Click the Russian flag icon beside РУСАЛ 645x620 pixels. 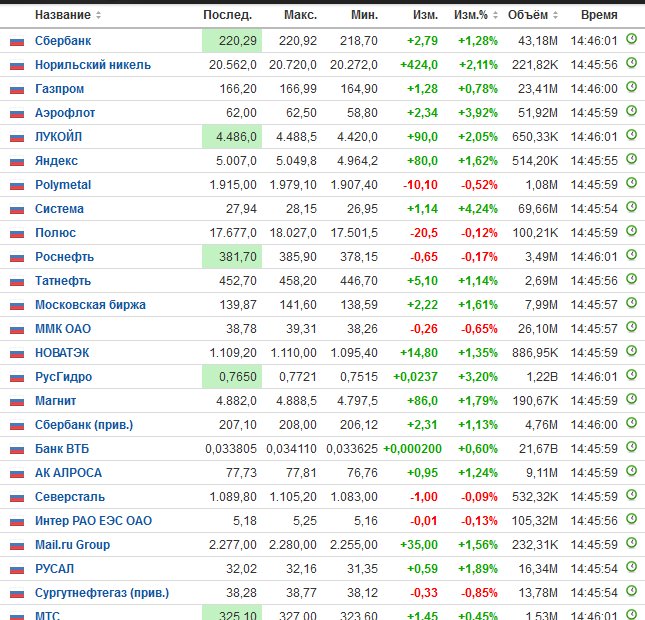coord(17,570)
